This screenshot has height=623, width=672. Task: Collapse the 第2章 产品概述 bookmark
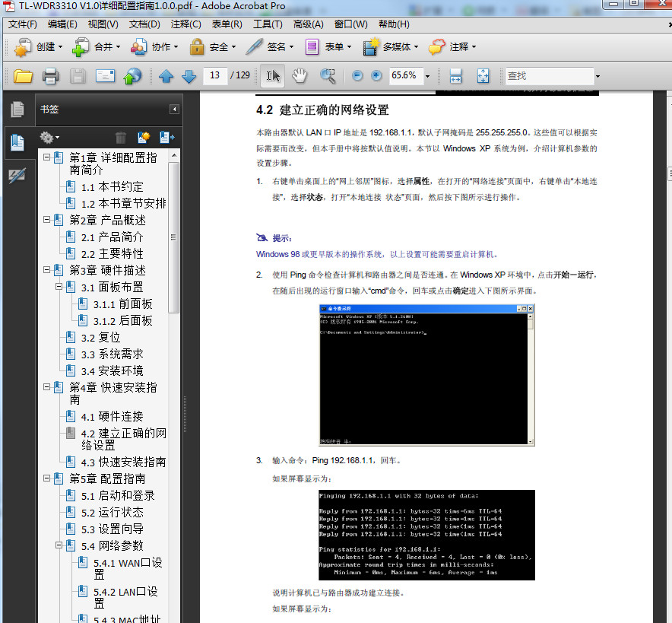pyautogui.click(x=46, y=220)
